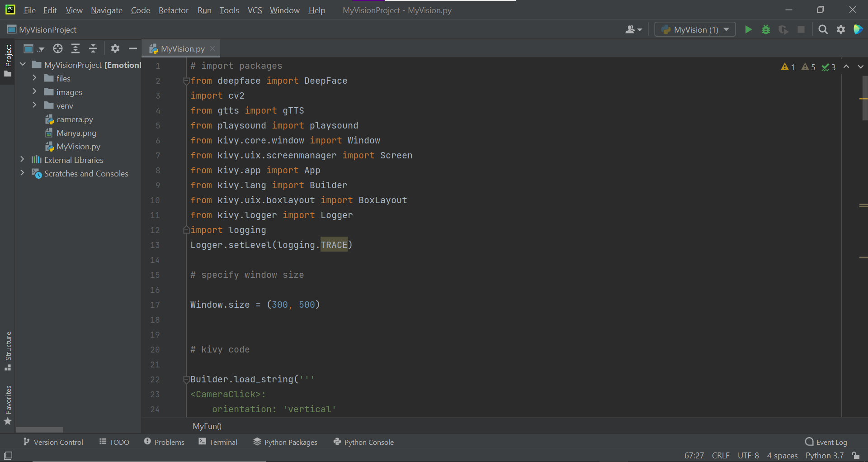Select opened file in Project view
The height and width of the screenshot is (462, 868).
57,48
